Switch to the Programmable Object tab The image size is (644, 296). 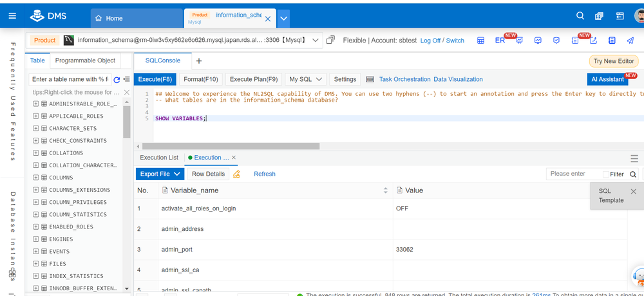[x=85, y=60]
